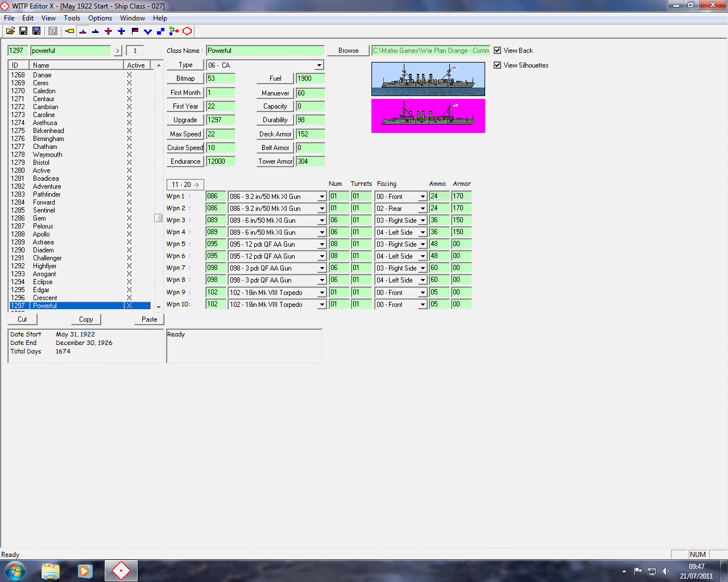Show hidden tray icons arrow
This screenshot has width=728, height=582.
point(624,571)
